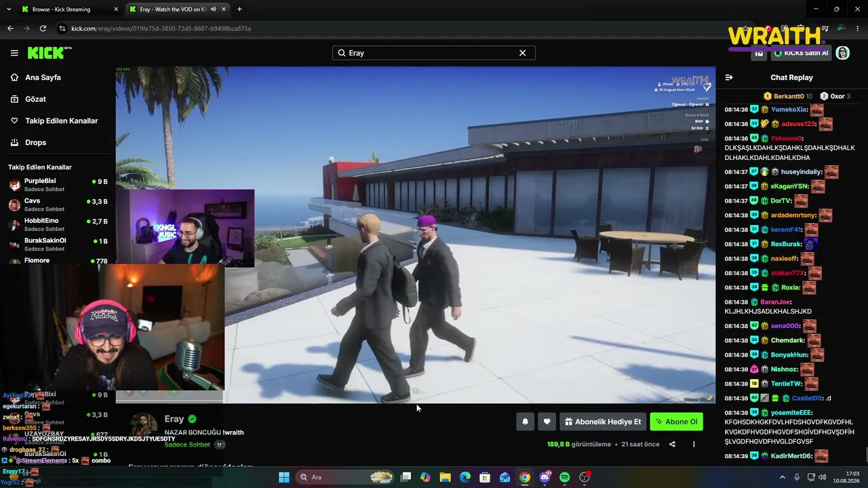Image resolution: width=868 pixels, height=488 pixels.
Task: Subscribe with Abone Ol button
Action: click(676, 422)
